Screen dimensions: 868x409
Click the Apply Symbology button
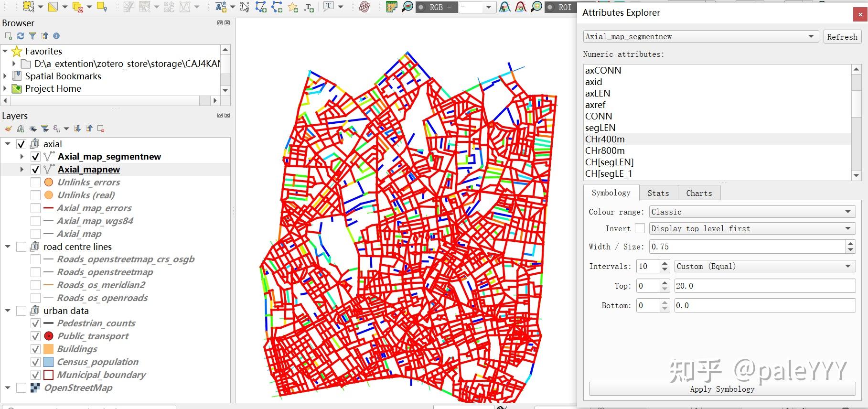pyautogui.click(x=722, y=389)
